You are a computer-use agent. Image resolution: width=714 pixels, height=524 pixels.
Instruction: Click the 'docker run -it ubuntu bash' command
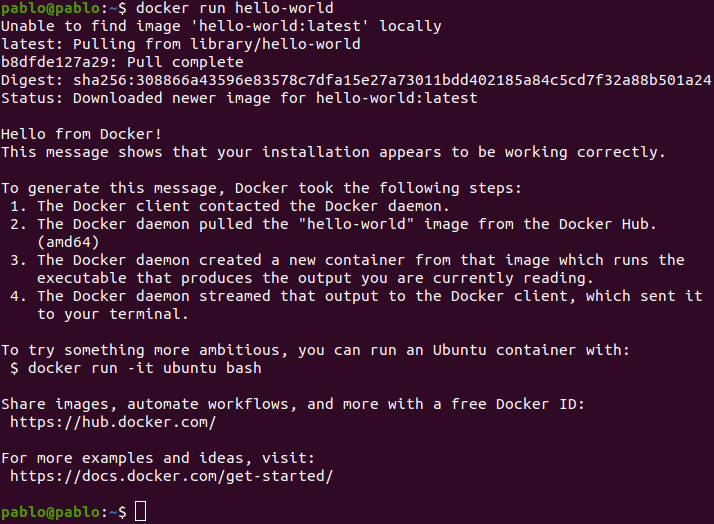tap(145, 368)
